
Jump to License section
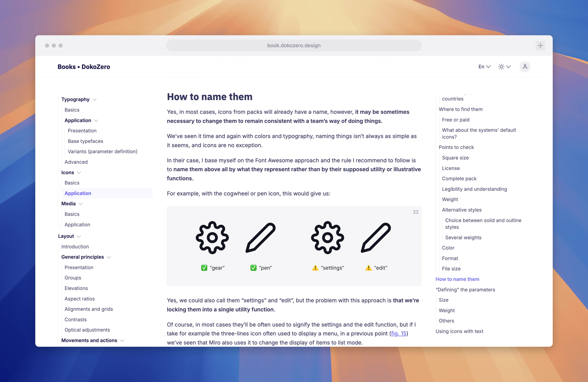tap(451, 168)
